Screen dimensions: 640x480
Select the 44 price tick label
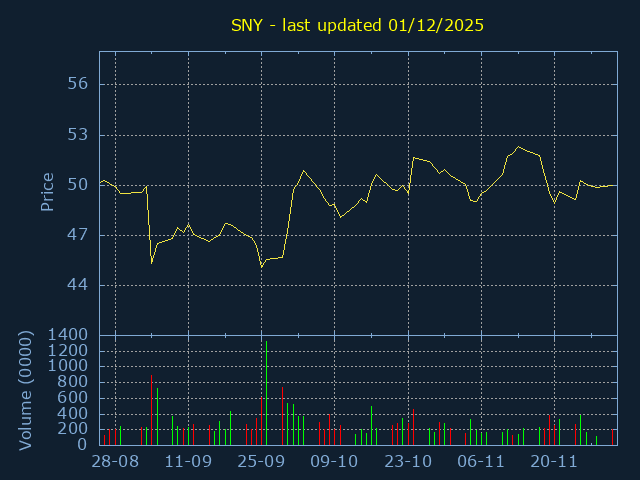click(x=78, y=285)
